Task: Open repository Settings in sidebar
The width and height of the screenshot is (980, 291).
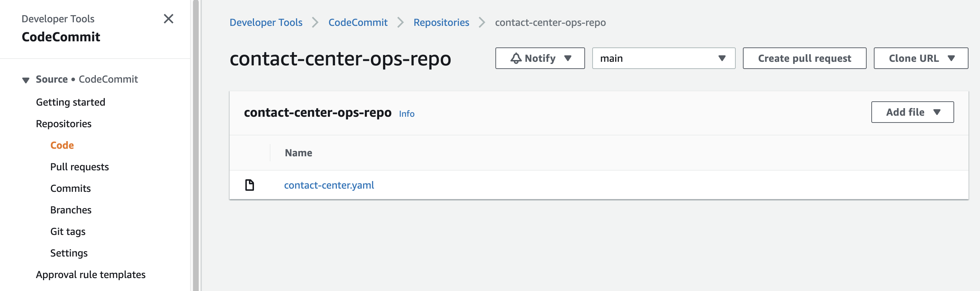Action: point(69,253)
